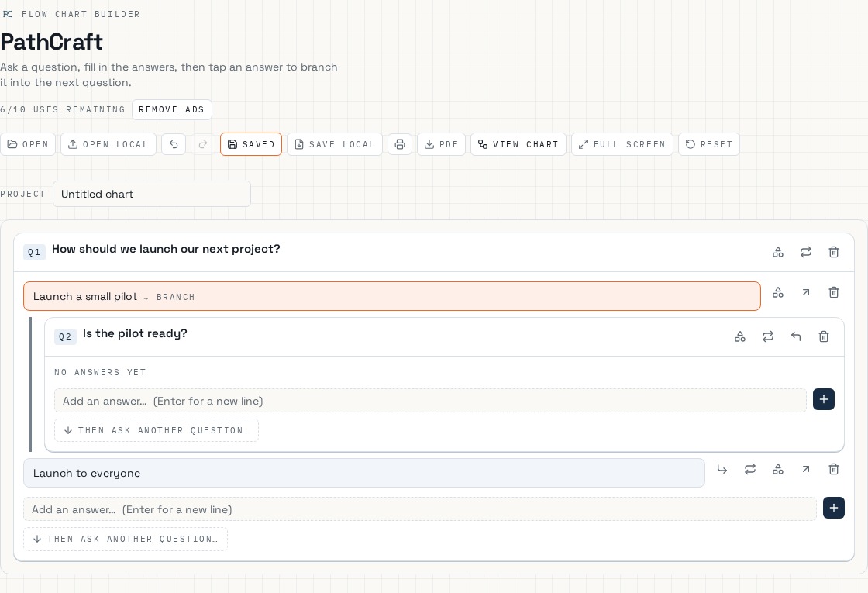This screenshot has height=593, width=868.
Task: Focus the Project name field 'Untitled chart'
Action: coord(152,195)
